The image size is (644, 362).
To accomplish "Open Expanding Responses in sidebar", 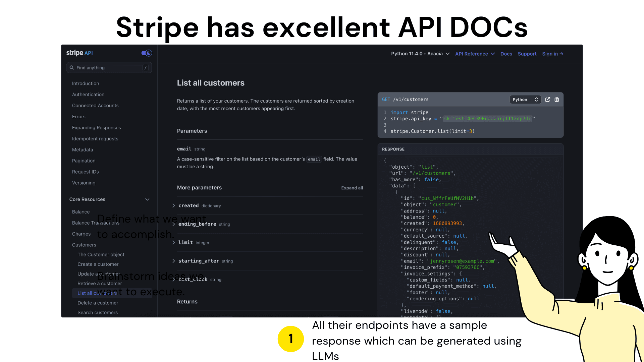I will pyautogui.click(x=97, y=128).
